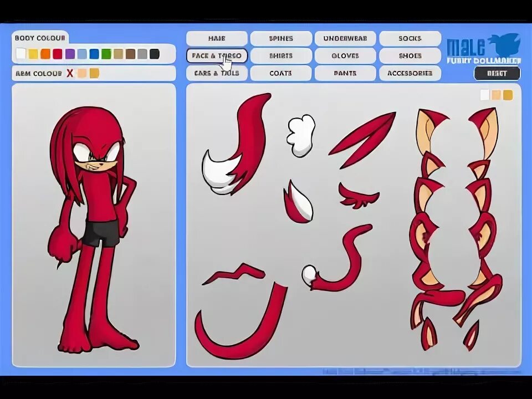Pick the golden swatch in parts panel corner
This screenshot has width=532, height=399.
508,95
